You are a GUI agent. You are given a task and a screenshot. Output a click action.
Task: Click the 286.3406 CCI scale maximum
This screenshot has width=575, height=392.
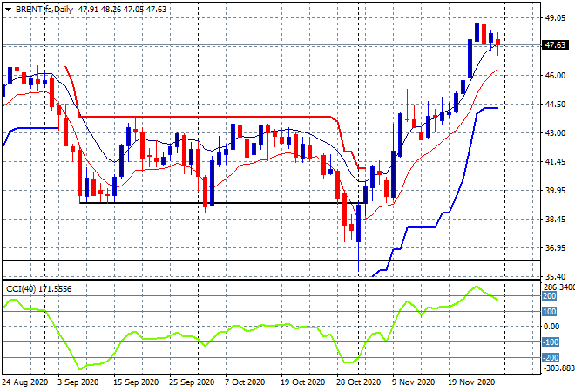[x=558, y=287]
